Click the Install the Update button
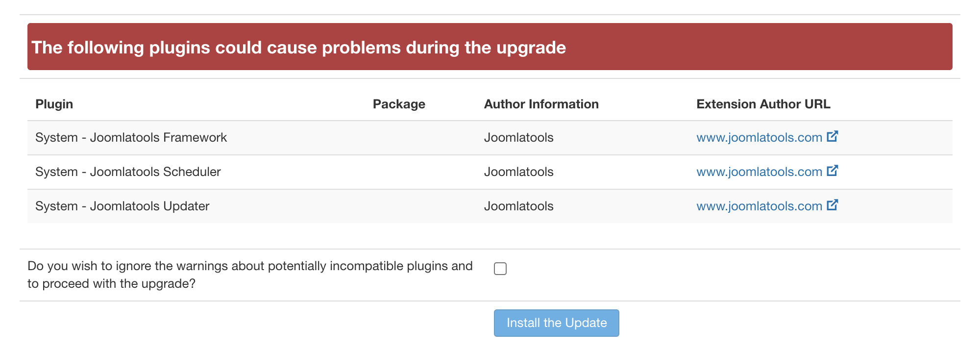The image size is (980, 352). [x=557, y=323]
